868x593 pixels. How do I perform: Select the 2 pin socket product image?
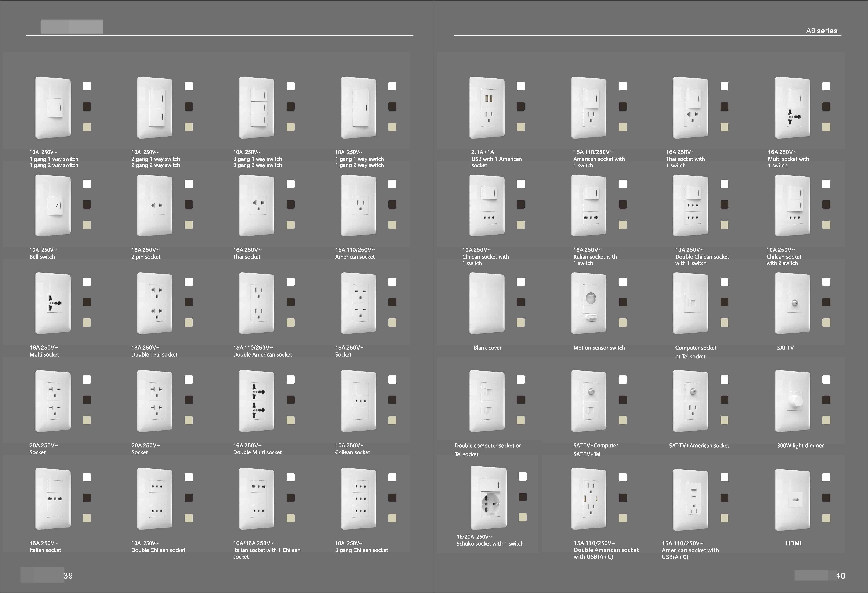pos(155,205)
